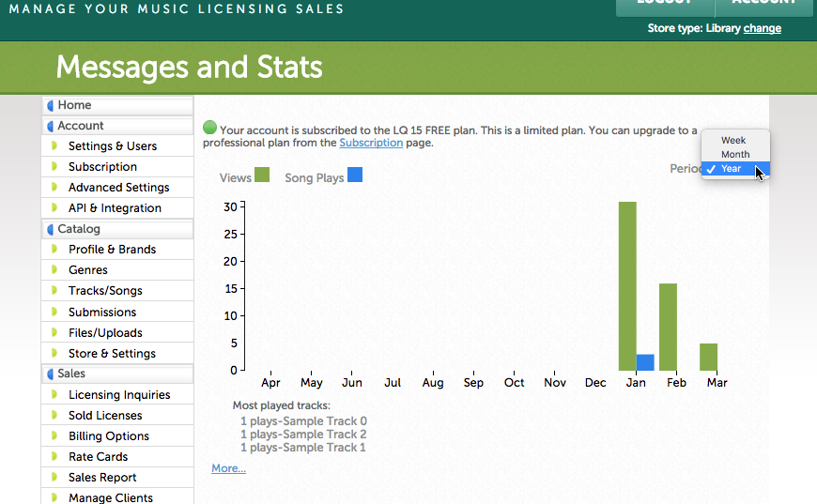
Task: Click the bullet icon beside Rate Cards
Action: [55, 457]
